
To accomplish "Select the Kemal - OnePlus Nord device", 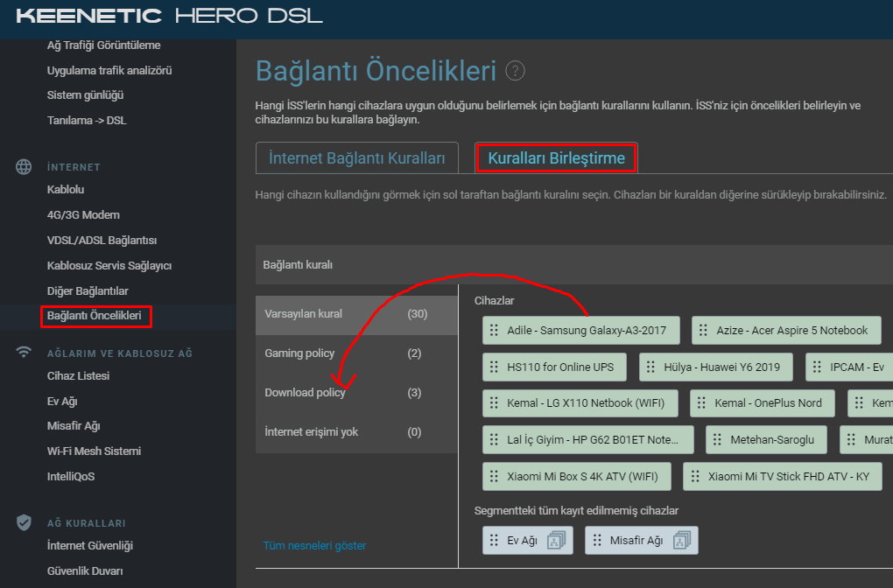I will pos(763,403).
